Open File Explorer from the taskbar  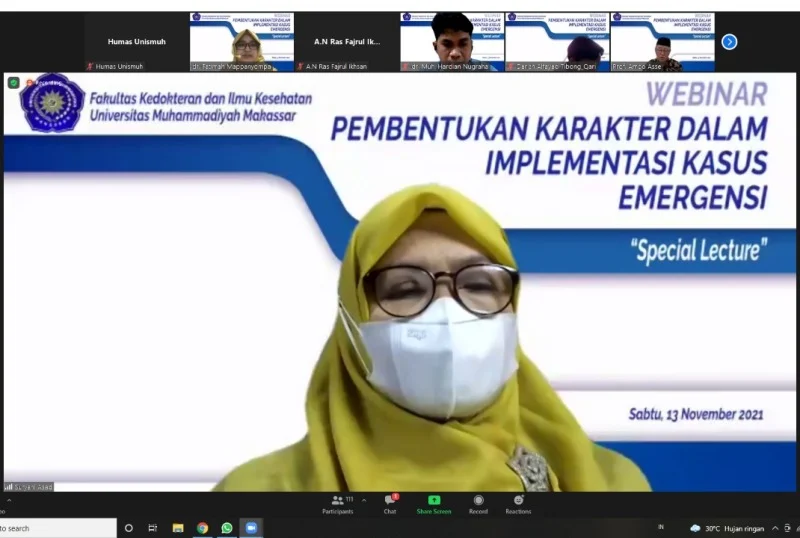[178, 528]
